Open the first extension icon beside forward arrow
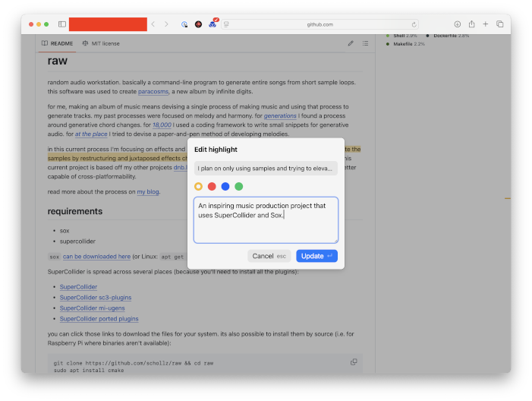The width and height of the screenshot is (532, 401). 184,24
